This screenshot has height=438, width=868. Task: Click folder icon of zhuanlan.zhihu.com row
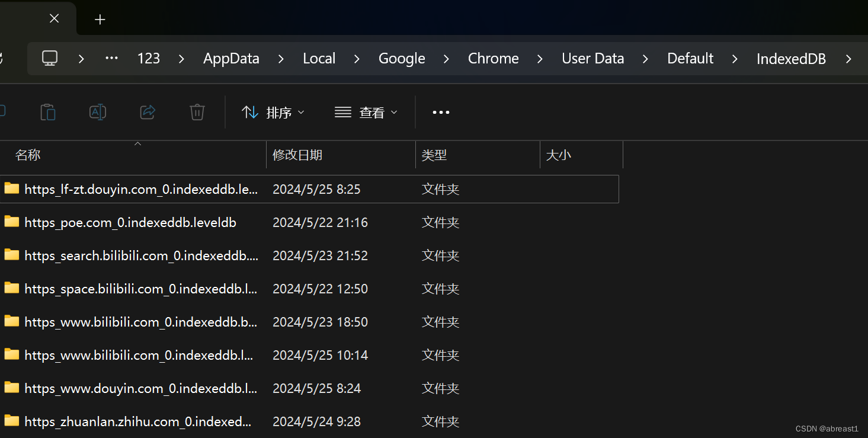pos(12,421)
